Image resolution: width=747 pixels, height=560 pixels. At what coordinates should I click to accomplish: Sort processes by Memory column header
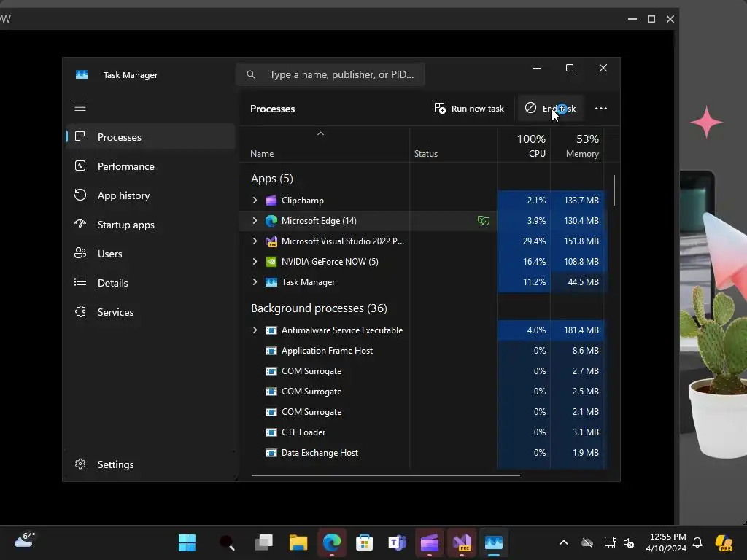577,145
